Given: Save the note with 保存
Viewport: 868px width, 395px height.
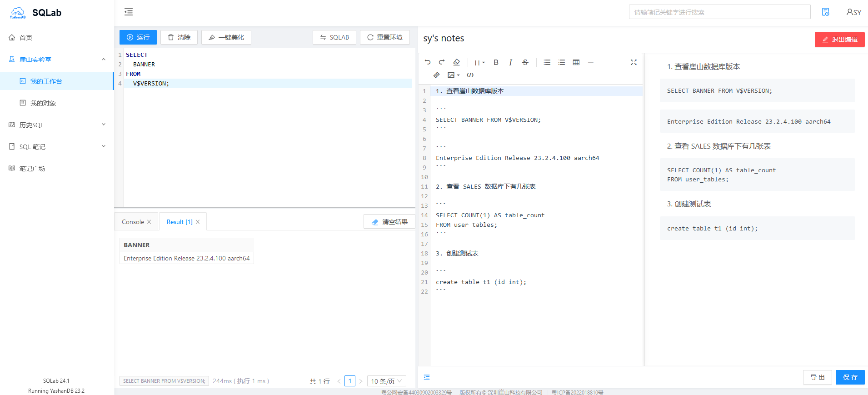Looking at the screenshot, I should [x=850, y=377].
